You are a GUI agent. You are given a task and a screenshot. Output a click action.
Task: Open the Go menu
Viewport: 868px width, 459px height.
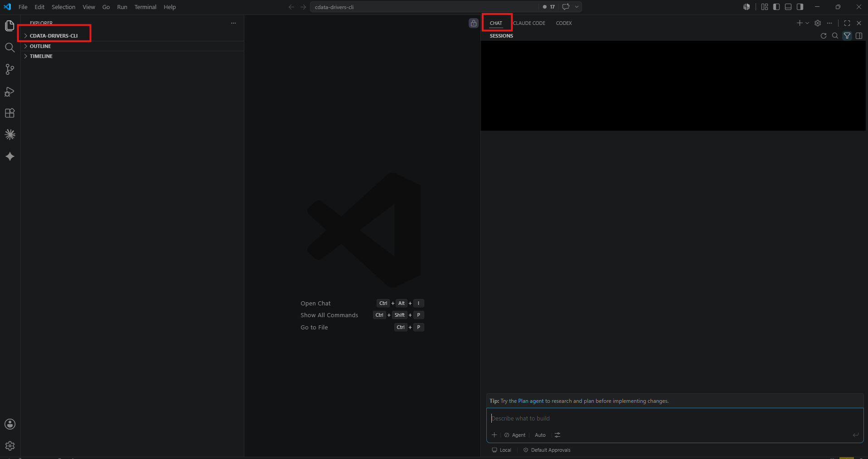(106, 7)
